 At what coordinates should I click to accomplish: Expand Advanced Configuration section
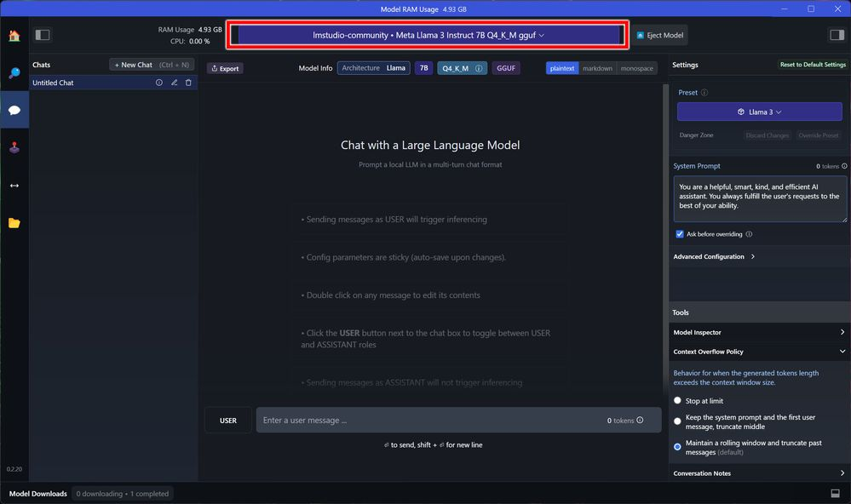714,256
